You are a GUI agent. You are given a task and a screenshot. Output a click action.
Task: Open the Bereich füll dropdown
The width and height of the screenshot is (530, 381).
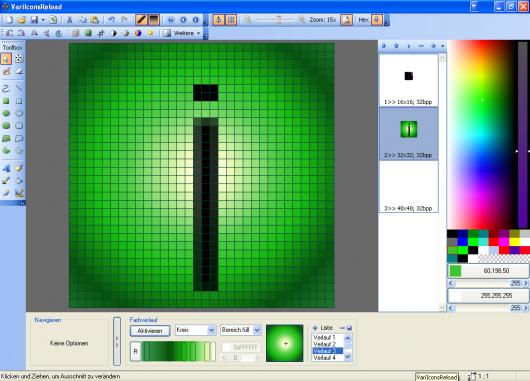[241, 330]
